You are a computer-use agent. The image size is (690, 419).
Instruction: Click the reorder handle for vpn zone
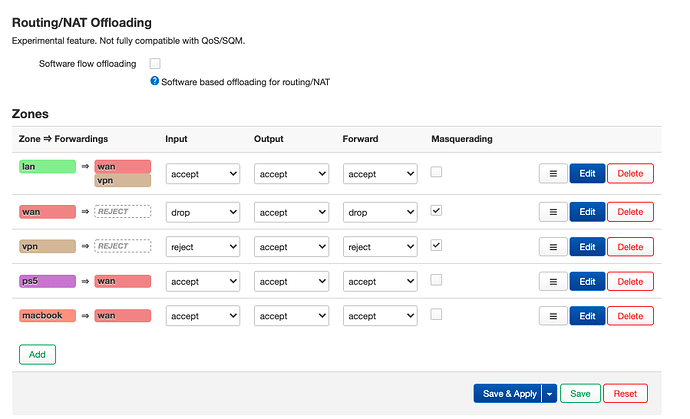pos(553,246)
